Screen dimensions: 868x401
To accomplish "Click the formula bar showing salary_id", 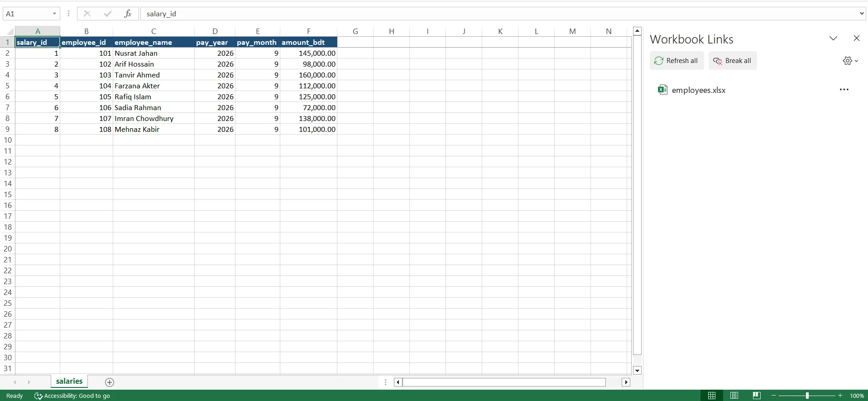I will coord(498,14).
